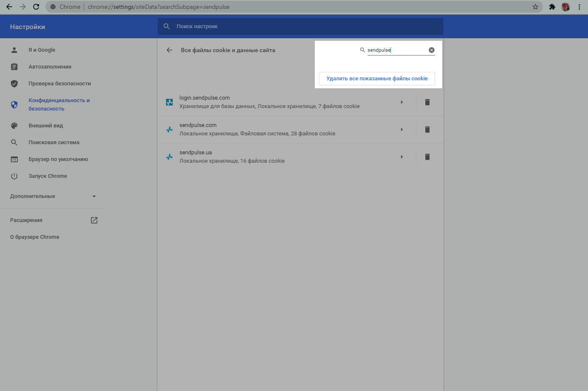This screenshot has height=391, width=588.
Task: Click the Дополнительные label in sidebar
Action: coord(32,196)
